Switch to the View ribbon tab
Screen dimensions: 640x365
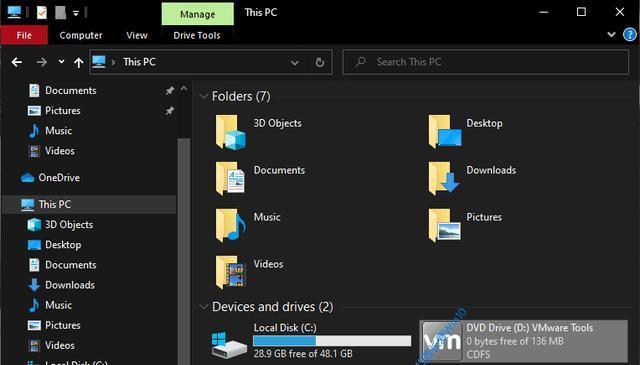click(x=137, y=36)
